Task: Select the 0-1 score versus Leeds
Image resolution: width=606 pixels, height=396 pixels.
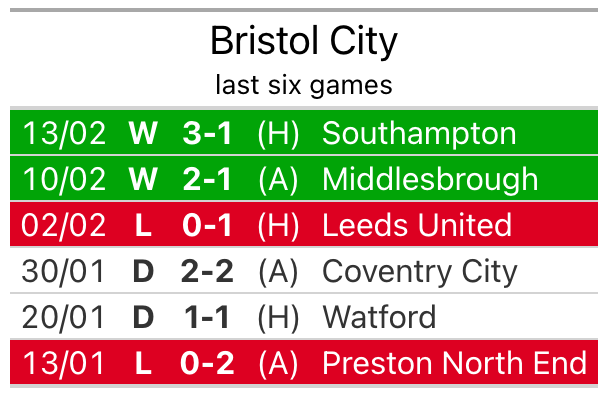Action: [x=207, y=225]
